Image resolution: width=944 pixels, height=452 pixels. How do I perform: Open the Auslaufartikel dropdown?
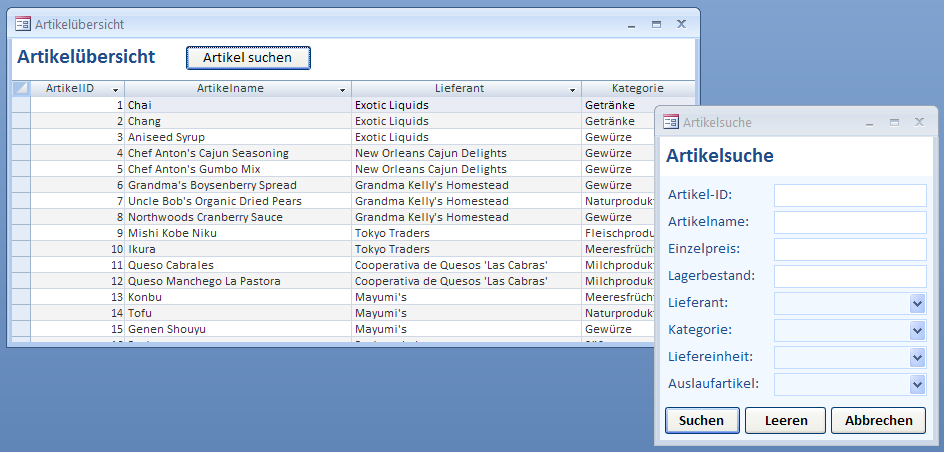[x=917, y=384]
